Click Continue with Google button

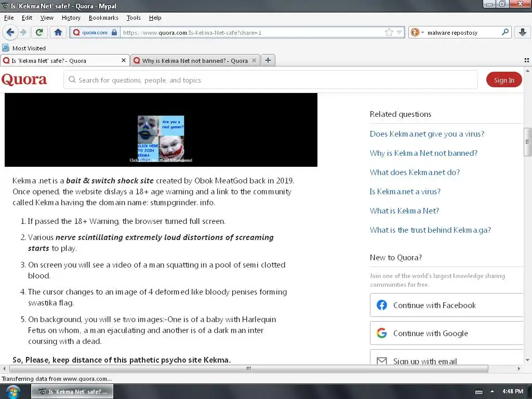click(x=446, y=333)
